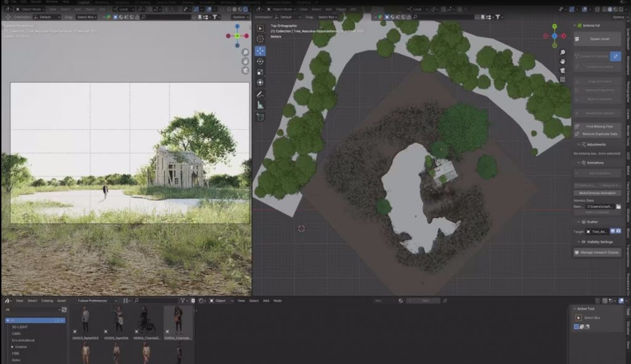The image size is (631, 364).
Task: Select the 00005_Sam006 asset thumbnail
Action: [x=116, y=323]
